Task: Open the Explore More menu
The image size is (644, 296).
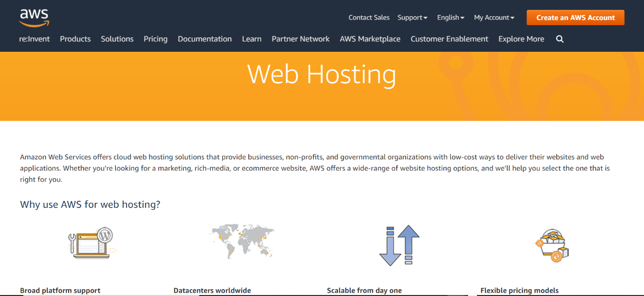Action: [x=521, y=39]
